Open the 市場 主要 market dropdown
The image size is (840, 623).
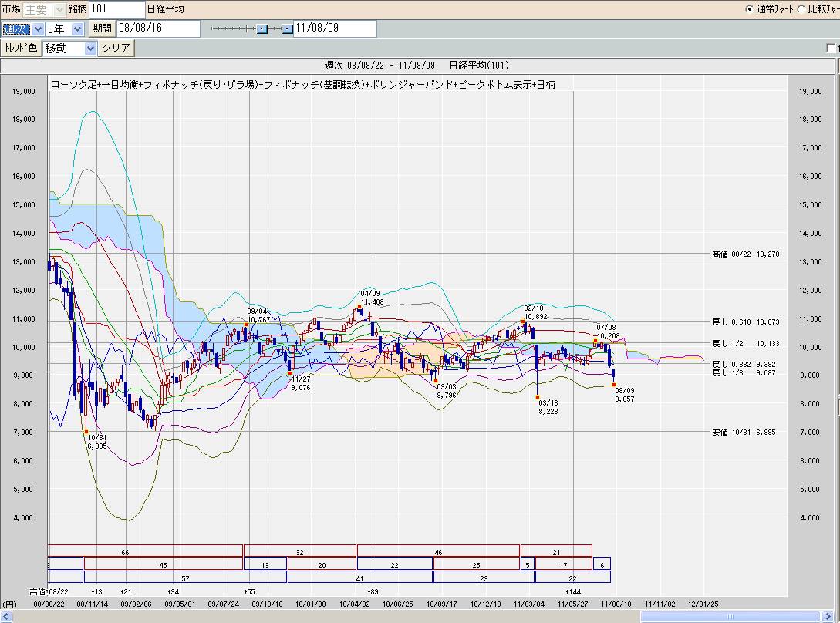(x=44, y=9)
